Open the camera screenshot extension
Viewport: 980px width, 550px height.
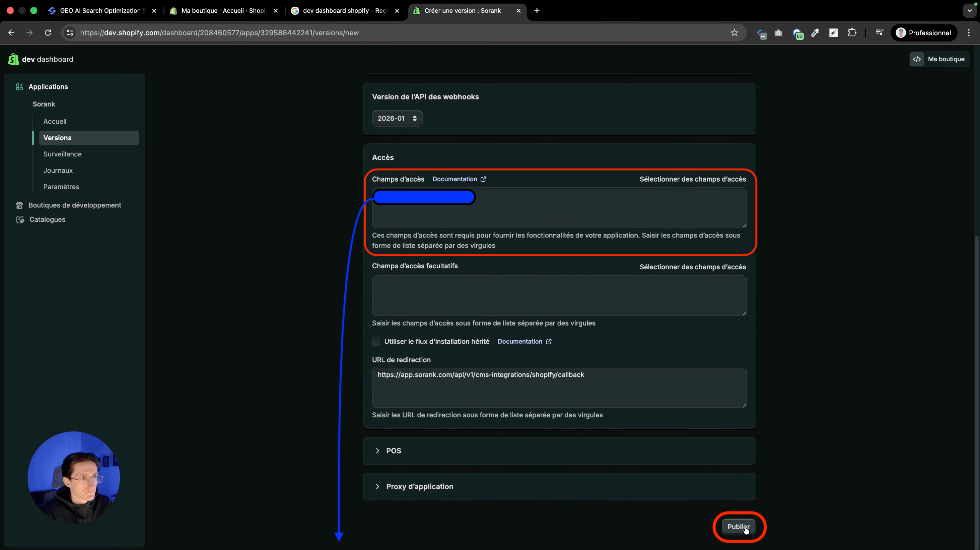tap(778, 33)
